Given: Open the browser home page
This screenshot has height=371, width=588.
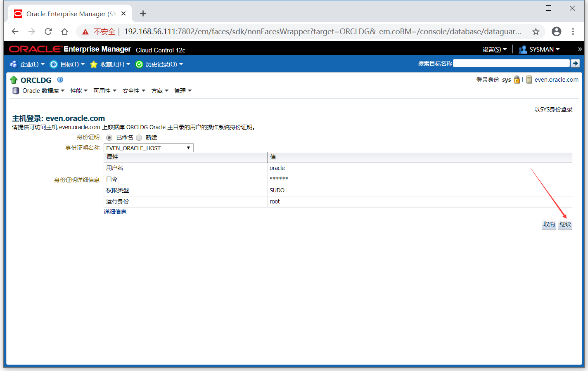Looking at the screenshot, I should point(64,31).
